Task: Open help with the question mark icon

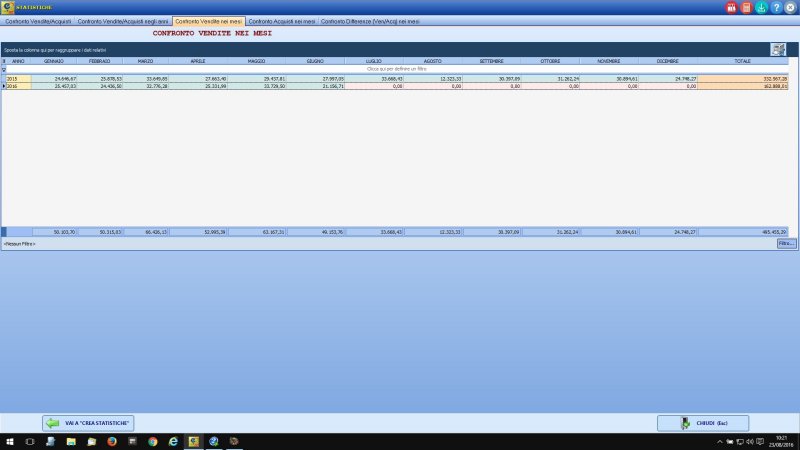Action: point(776,7)
